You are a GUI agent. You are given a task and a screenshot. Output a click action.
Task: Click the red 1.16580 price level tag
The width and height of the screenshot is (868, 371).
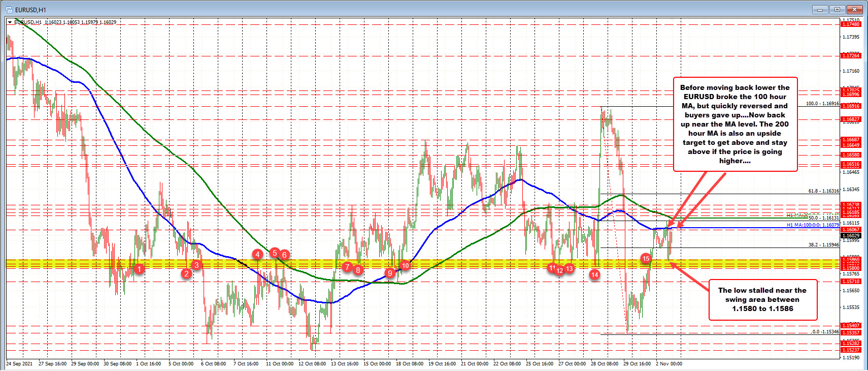[x=851, y=155]
